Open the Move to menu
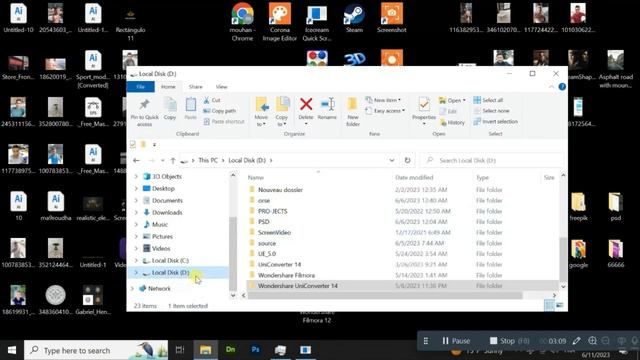Image resolution: width=640 pixels, height=360 pixels. click(x=261, y=112)
